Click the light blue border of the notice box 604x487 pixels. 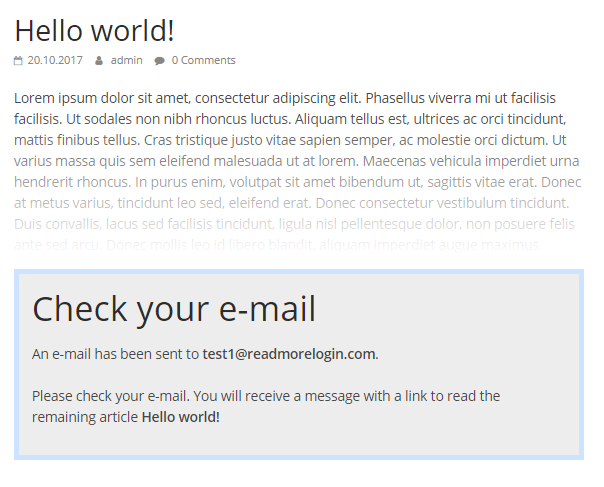299,272
